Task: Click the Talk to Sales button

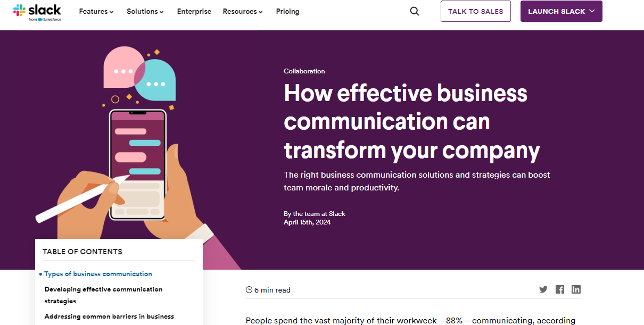Action: 476,11
